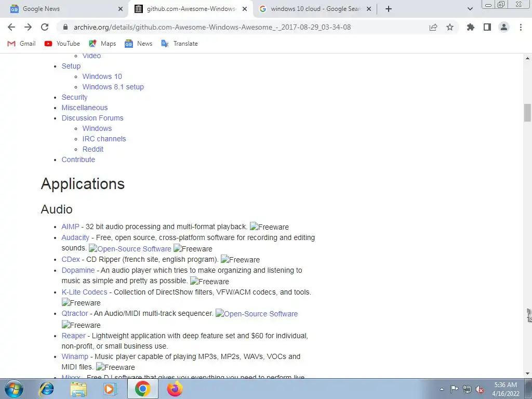The width and height of the screenshot is (532, 399).
Task: Open the Maps bookmark
Action: [102, 44]
